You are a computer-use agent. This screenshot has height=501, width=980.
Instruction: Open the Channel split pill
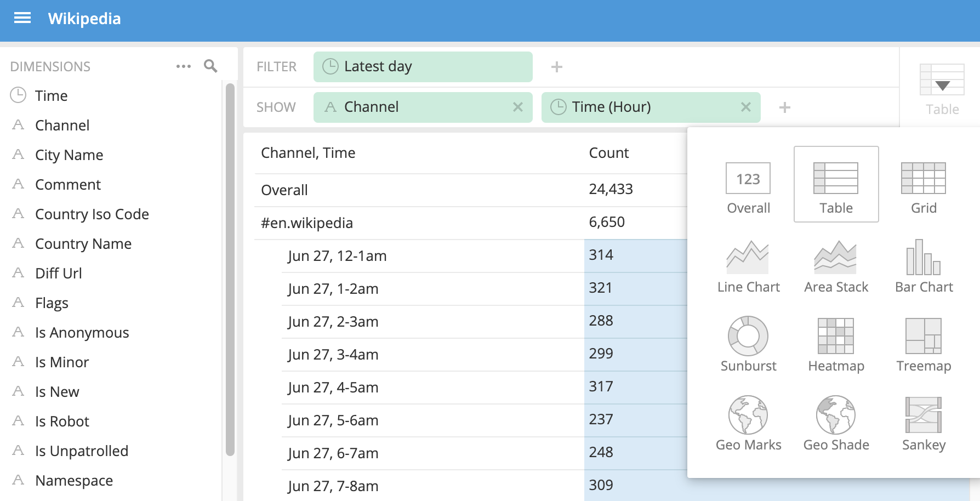[x=423, y=107]
